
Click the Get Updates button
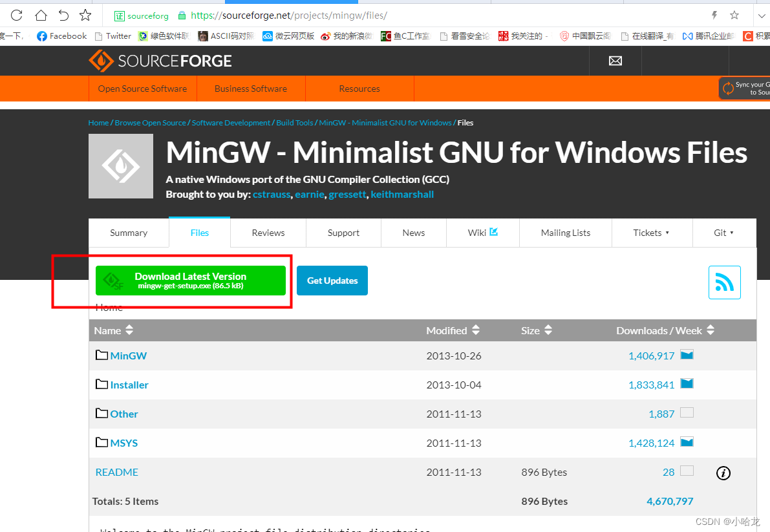[x=332, y=281]
